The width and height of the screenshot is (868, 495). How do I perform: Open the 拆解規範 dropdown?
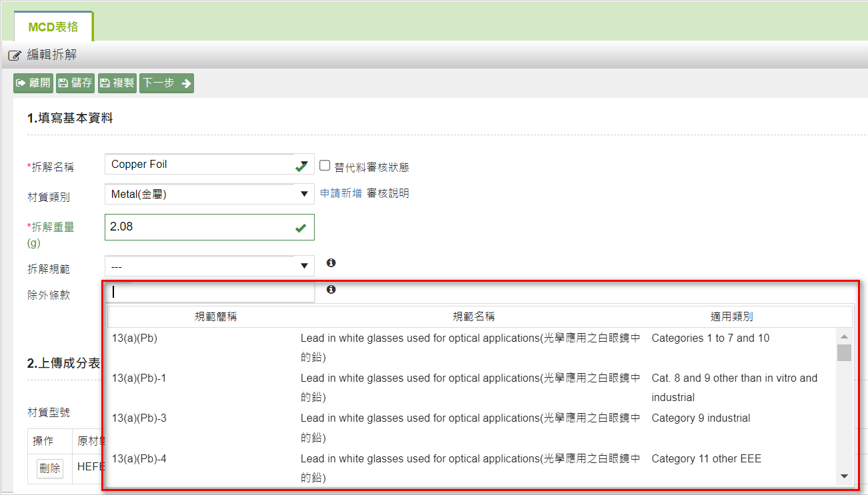(209, 266)
